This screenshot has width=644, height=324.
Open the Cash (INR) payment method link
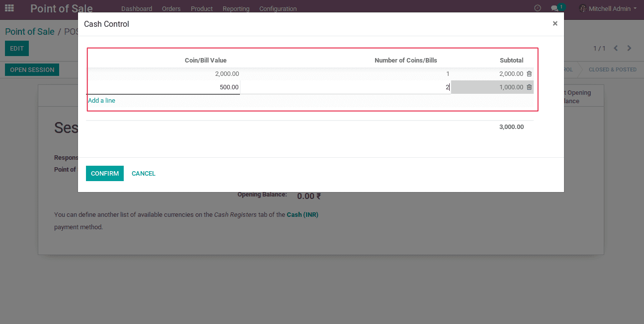click(303, 215)
